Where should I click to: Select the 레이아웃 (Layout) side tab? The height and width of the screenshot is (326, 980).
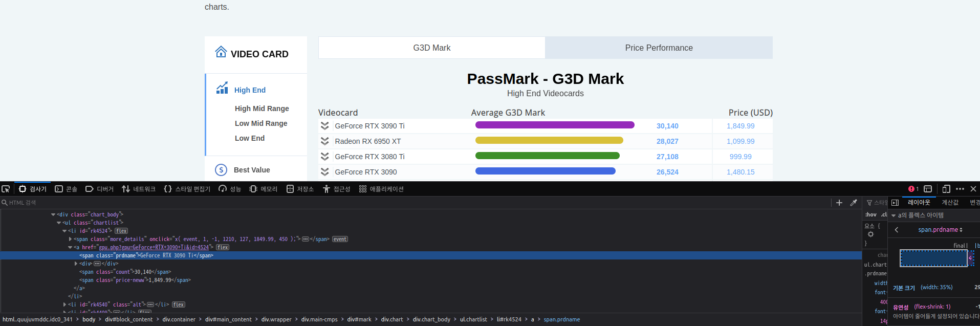point(919,203)
